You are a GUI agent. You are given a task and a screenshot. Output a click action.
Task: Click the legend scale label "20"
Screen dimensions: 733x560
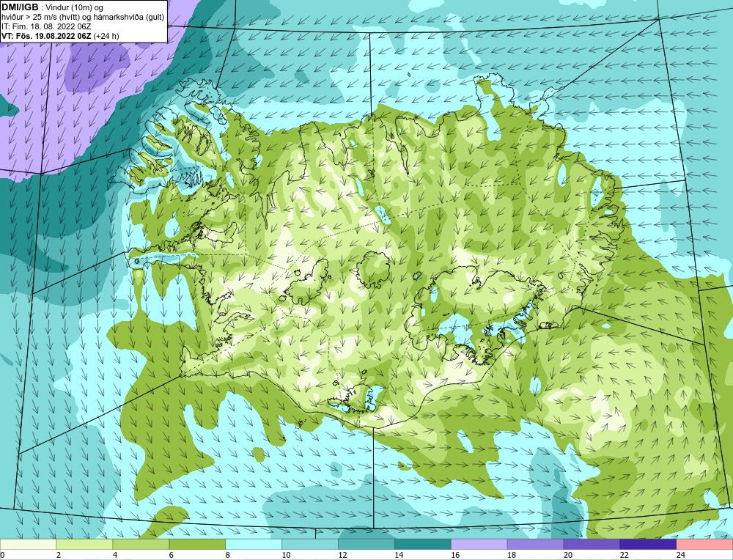(568, 555)
